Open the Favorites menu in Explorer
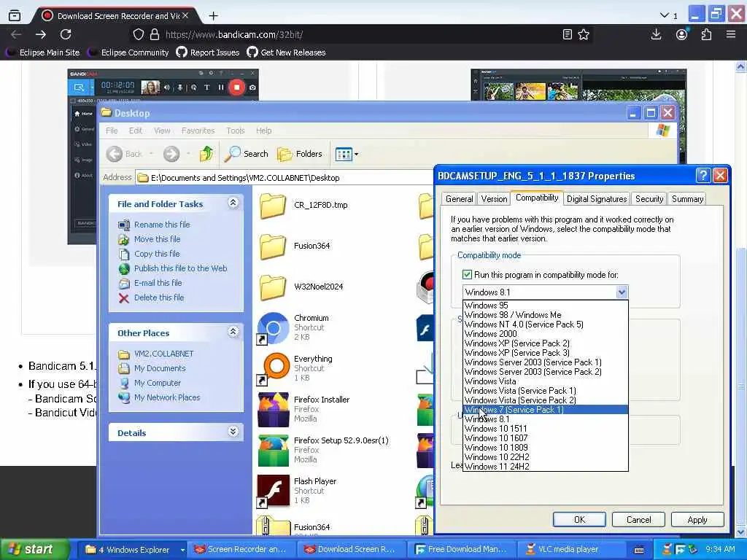747x560 pixels. [198, 131]
